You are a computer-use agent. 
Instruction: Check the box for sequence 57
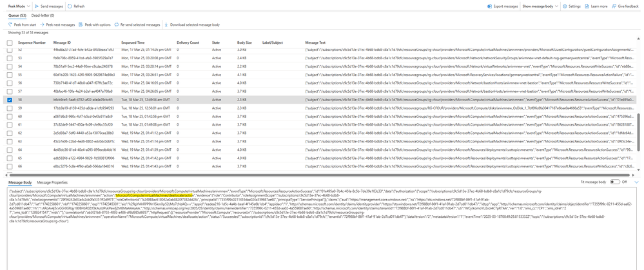10,91
